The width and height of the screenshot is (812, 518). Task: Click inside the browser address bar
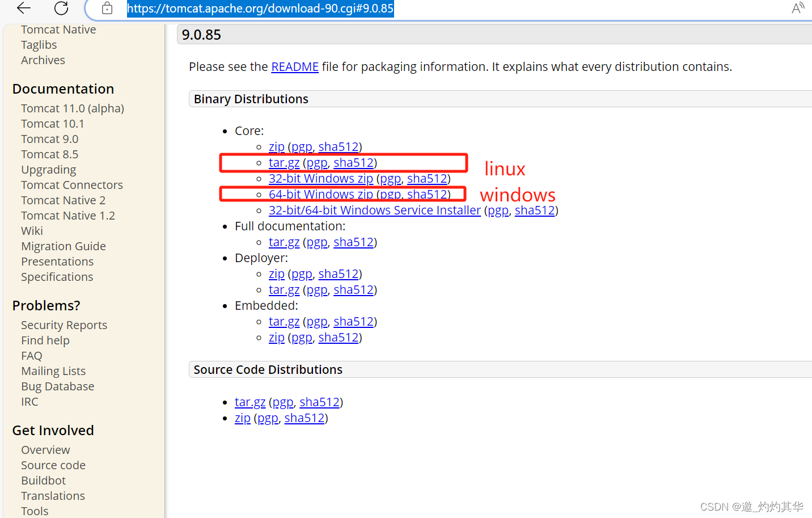pyautogui.click(x=260, y=9)
